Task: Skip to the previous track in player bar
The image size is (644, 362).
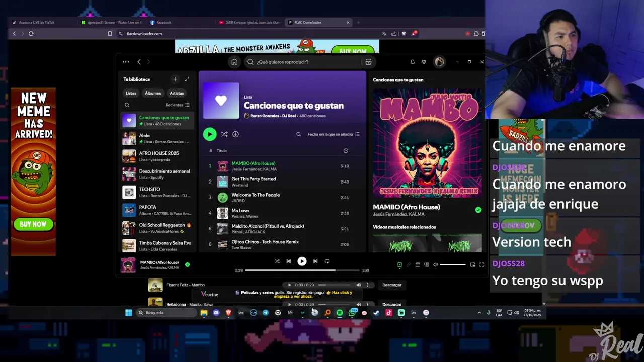Action: 289,261
